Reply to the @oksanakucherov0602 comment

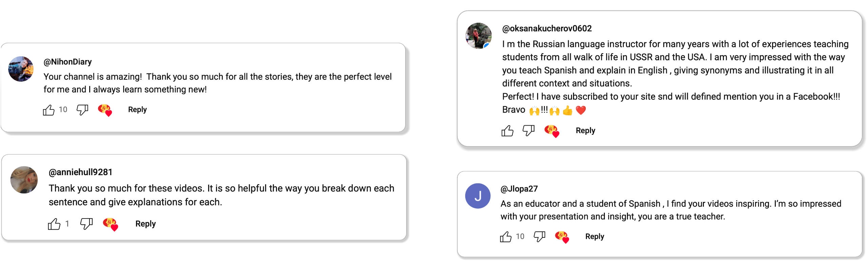tap(585, 131)
